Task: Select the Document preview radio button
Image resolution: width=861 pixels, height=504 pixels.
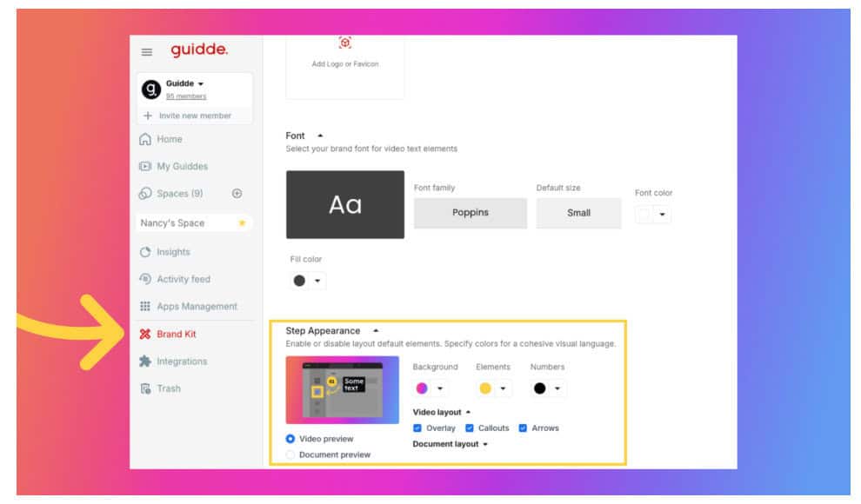Action: pyautogui.click(x=290, y=454)
